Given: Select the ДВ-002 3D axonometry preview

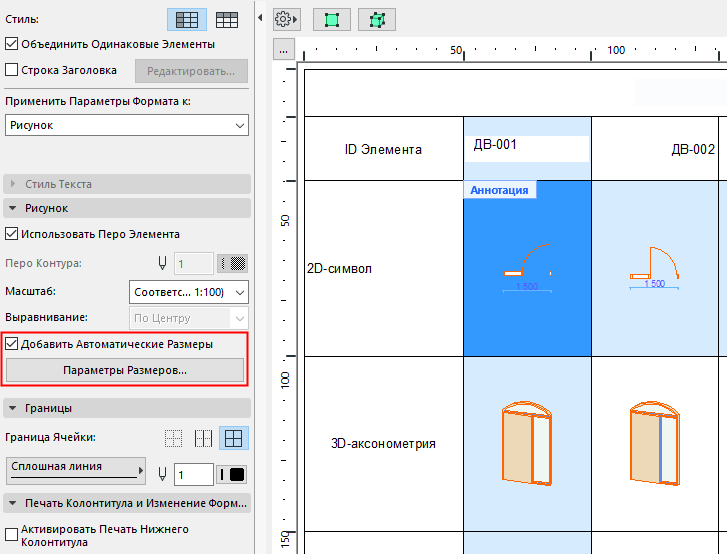Looking at the screenshot, I should [x=655, y=444].
